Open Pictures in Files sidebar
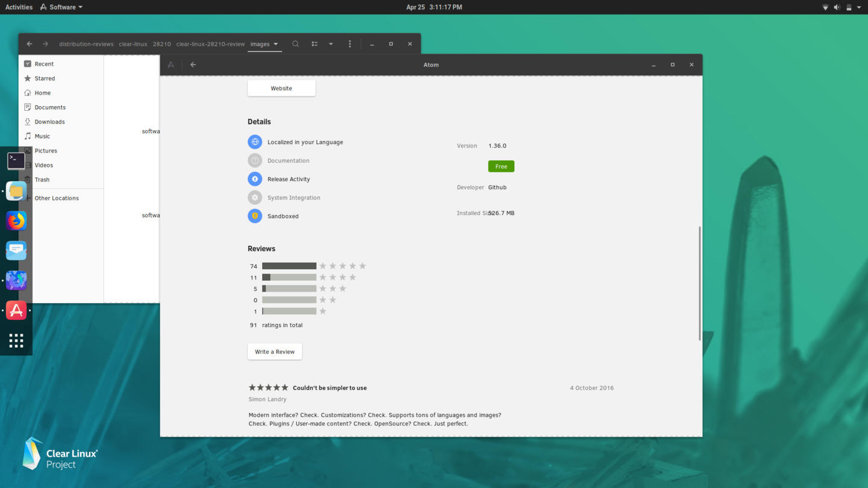 pos(61,151)
